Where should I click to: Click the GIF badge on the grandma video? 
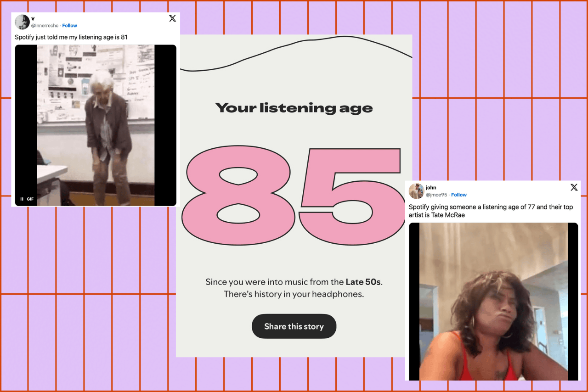[30, 199]
